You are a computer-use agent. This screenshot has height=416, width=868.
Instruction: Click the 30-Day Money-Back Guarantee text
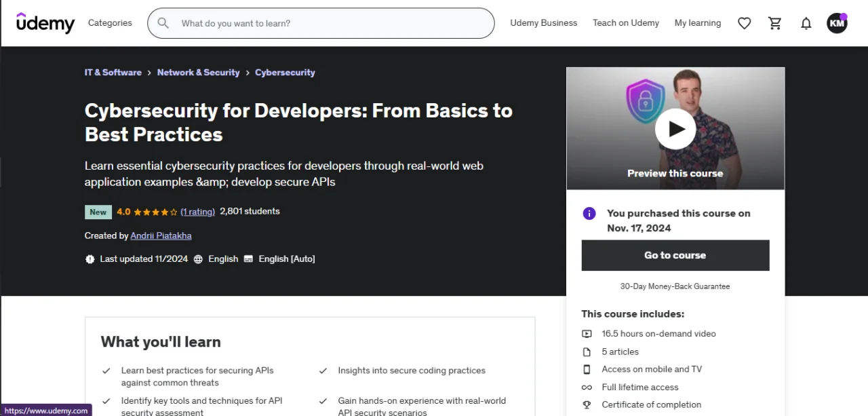[675, 286]
